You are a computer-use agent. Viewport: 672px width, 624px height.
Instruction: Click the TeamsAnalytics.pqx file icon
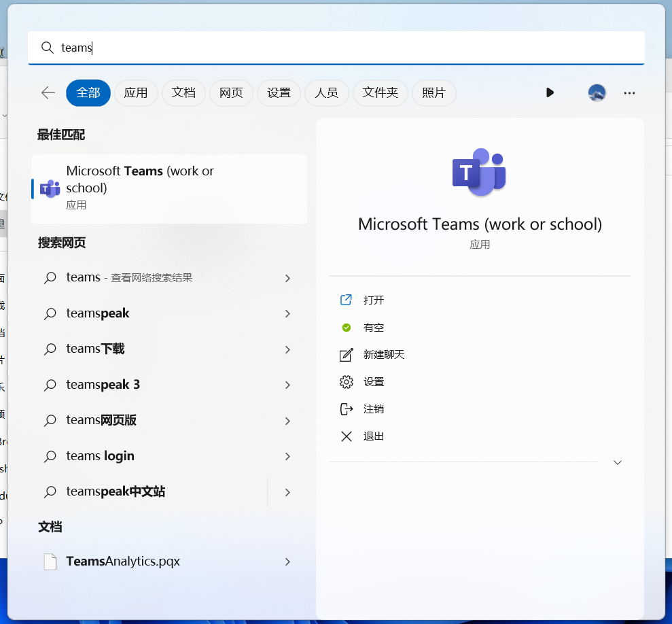[50, 561]
